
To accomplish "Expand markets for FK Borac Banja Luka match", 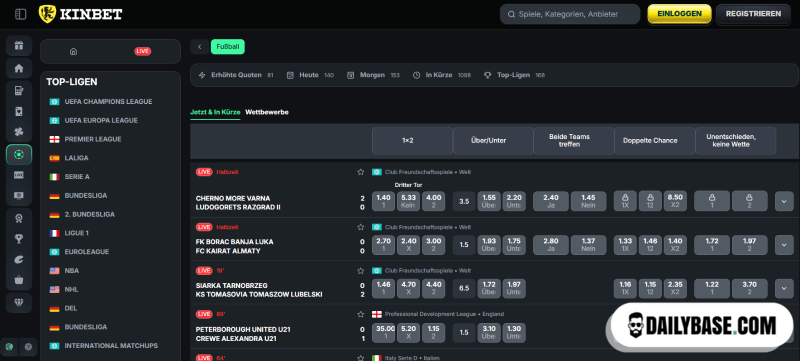I will click(x=784, y=245).
